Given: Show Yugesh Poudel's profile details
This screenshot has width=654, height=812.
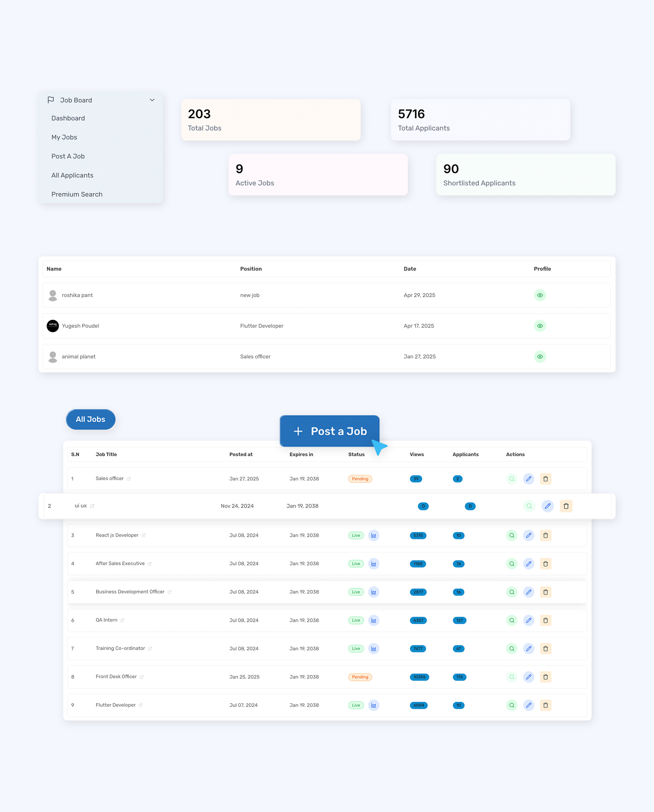Looking at the screenshot, I should click(540, 326).
